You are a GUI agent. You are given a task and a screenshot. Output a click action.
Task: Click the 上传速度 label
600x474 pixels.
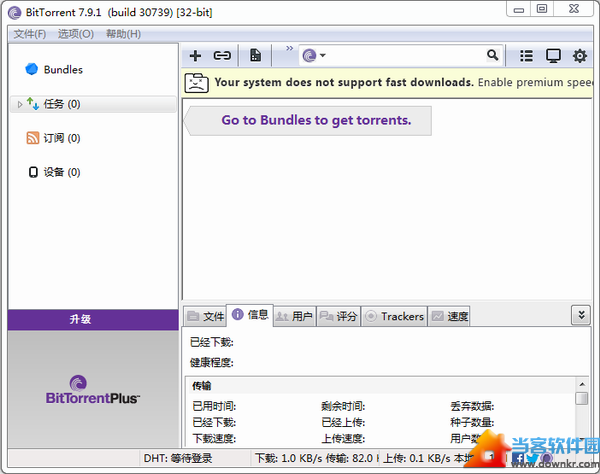[343, 438]
